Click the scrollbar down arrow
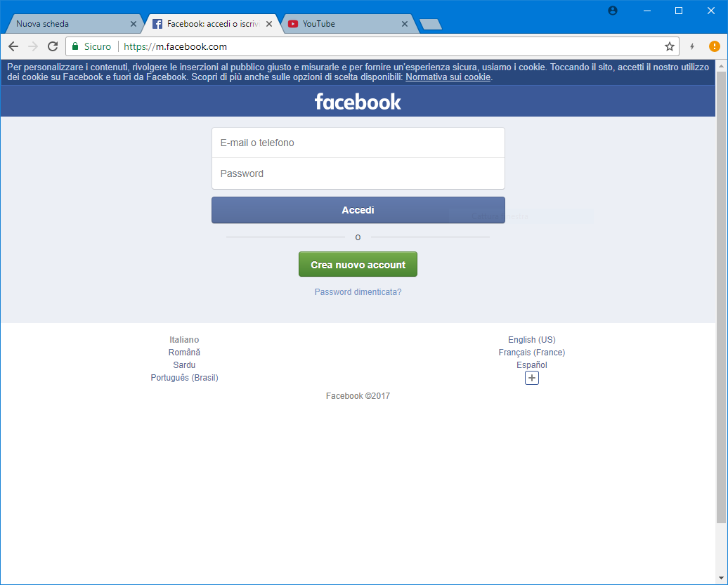Image resolution: width=728 pixels, height=585 pixels. [x=721, y=578]
